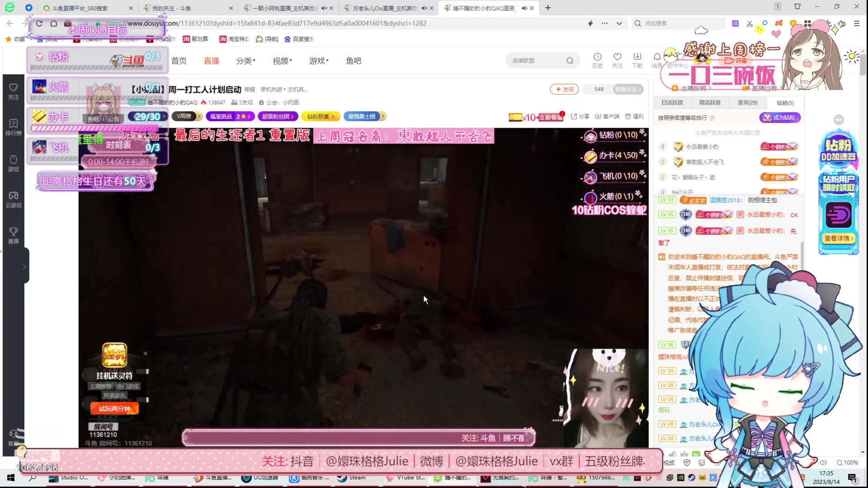Go to 鱼吧 in site navigation
This screenshot has width=868, height=488.
(354, 61)
